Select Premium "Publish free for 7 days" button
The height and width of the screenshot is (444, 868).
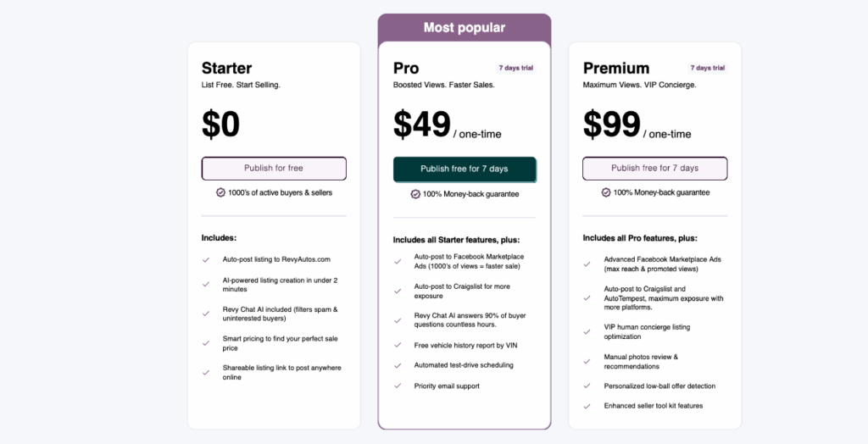(x=654, y=169)
